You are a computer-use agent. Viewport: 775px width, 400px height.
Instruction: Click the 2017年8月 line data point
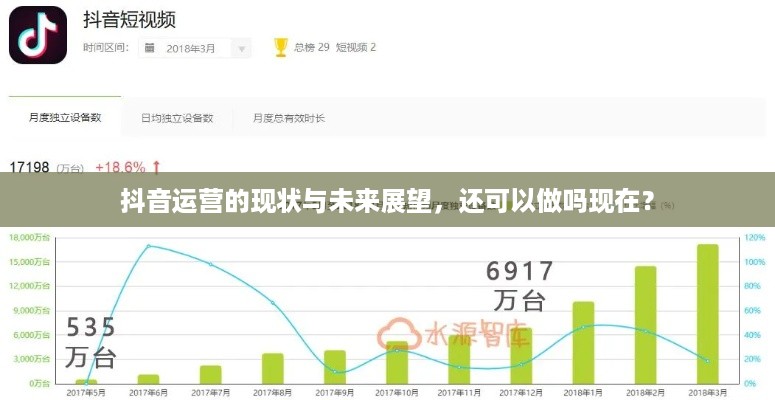pos(272,303)
